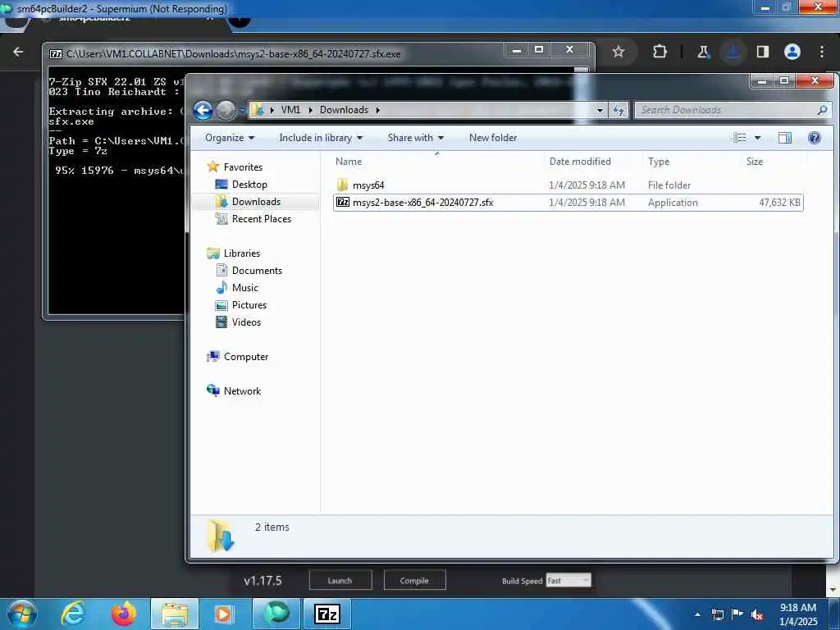Image resolution: width=840 pixels, height=630 pixels.
Task: Click the New folder button
Action: pyautogui.click(x=493, y=138)
